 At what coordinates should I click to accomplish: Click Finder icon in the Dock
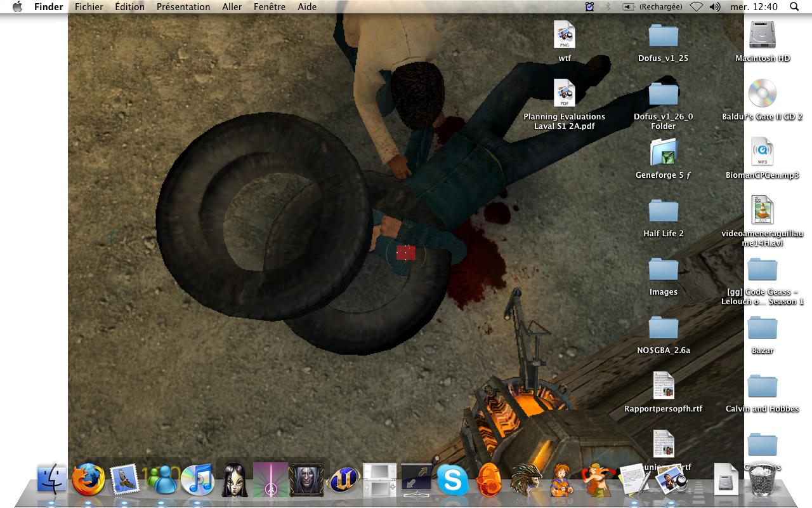point(52,479)
